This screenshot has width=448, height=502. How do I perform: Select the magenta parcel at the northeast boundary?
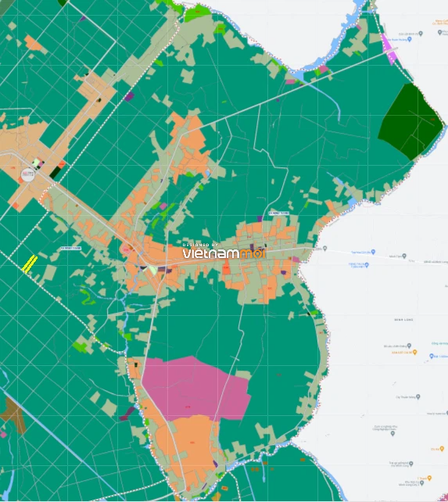pos(389,48)
